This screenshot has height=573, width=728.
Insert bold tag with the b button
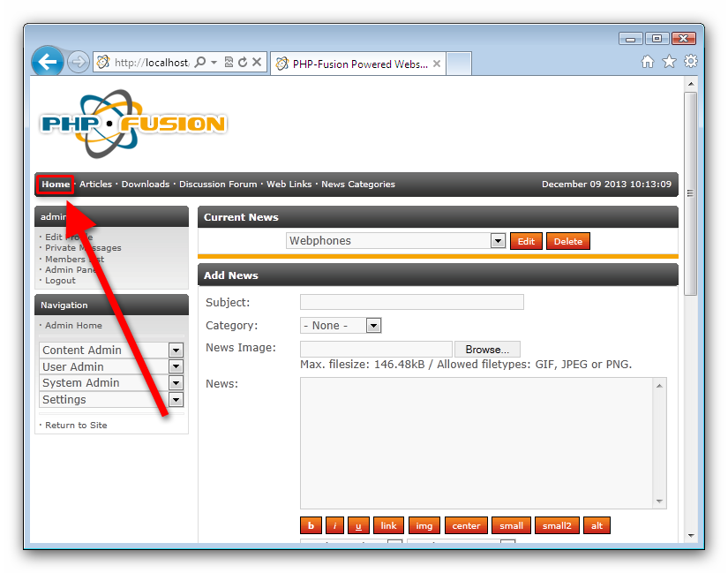tap(311, 525)
